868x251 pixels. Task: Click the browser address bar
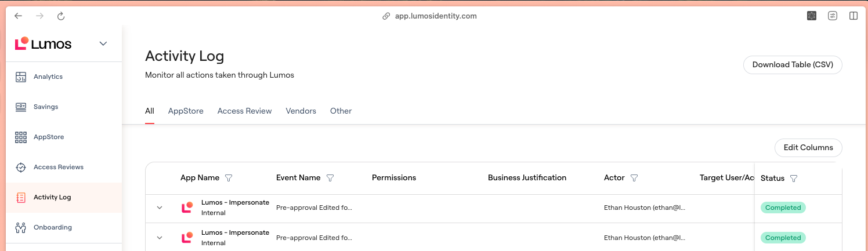coord(435,16)
